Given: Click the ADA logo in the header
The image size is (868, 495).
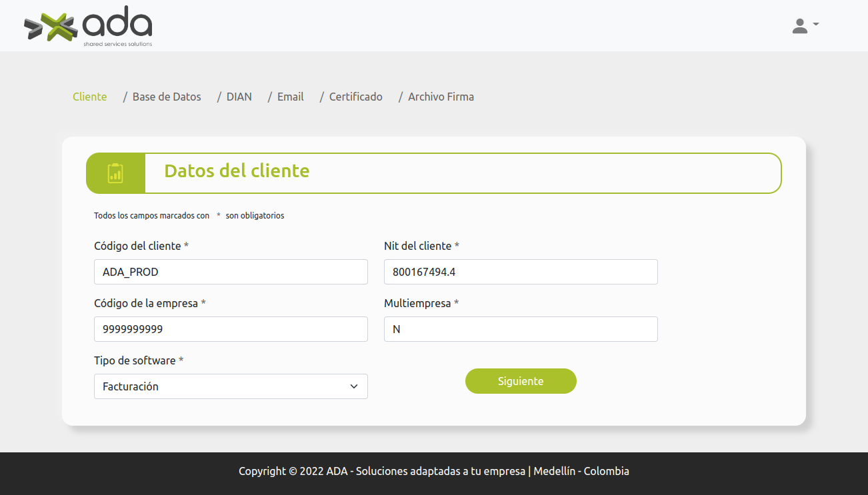Looking at the screenshot, I should [88, 27].
